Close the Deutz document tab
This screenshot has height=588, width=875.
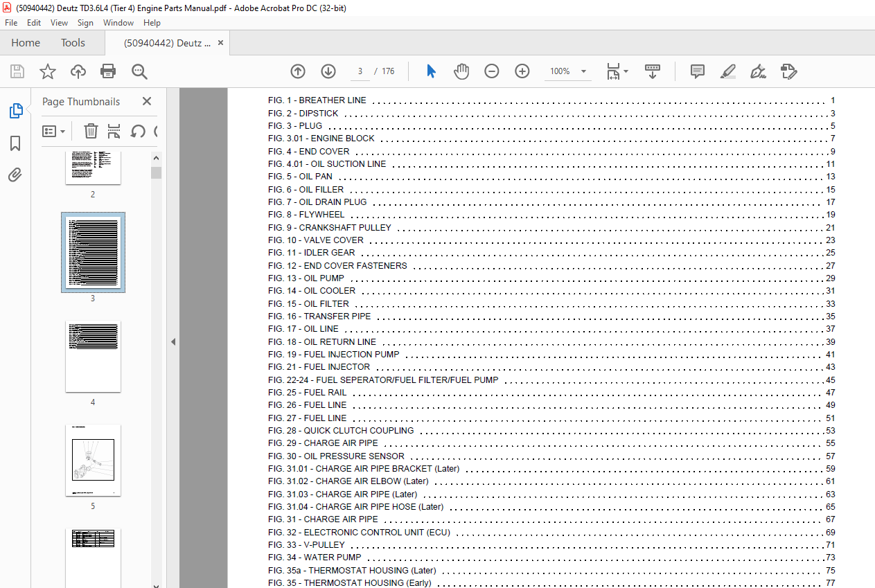[220, 43]
